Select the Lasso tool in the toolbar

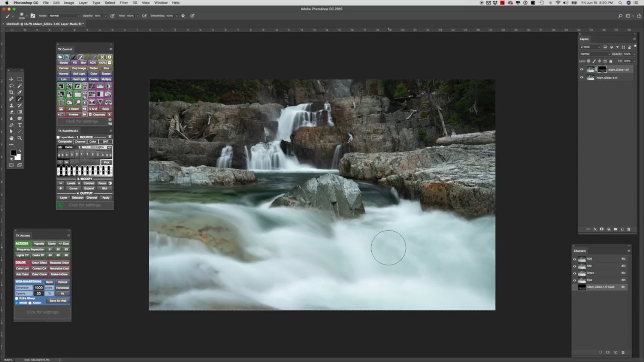tap(12, 86)
